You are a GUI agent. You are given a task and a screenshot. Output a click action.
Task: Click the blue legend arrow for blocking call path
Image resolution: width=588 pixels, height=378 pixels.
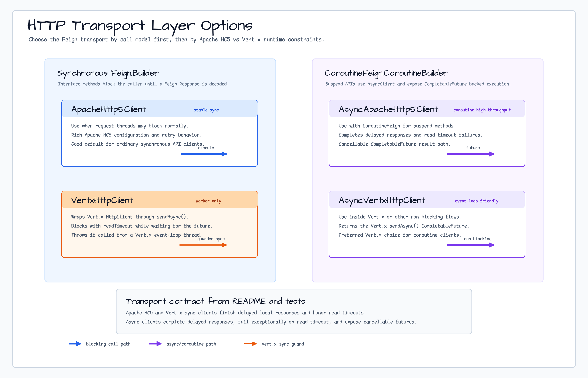(75, 344)
